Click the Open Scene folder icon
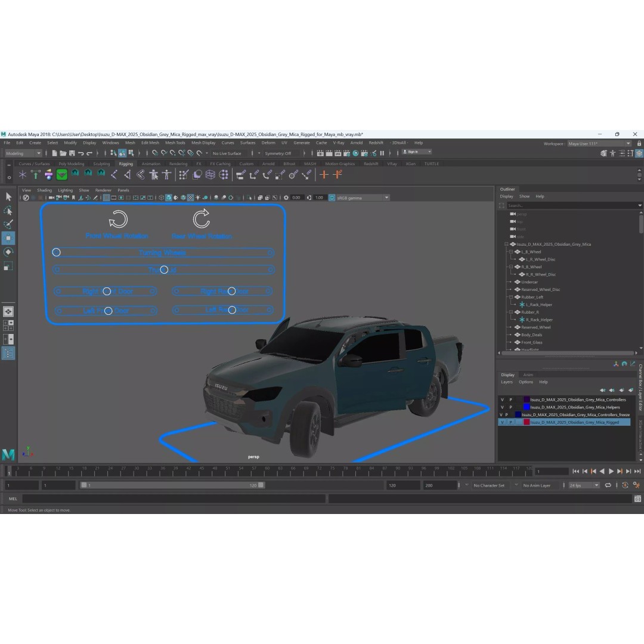Image resolution: width=644 pixels, height=644 pixels. pos(63,153)
